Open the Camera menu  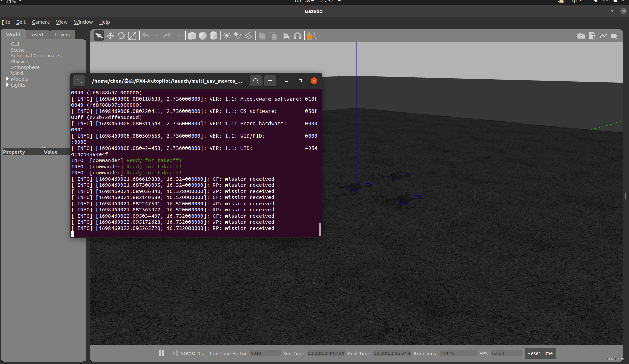click(40, 22)
